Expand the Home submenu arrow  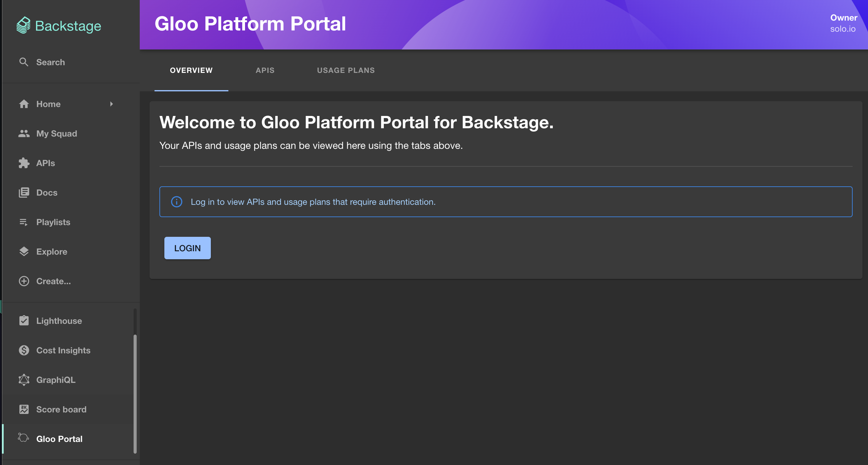(111, 104)
